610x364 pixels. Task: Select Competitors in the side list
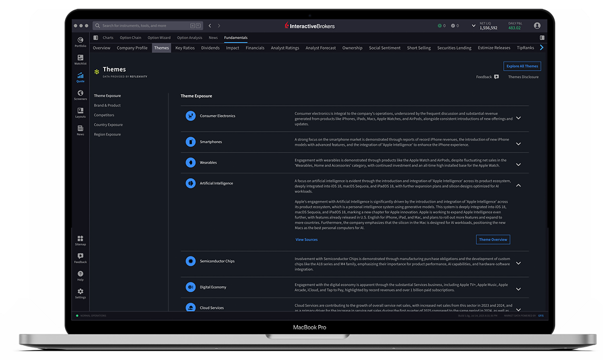tap(104, 115)
